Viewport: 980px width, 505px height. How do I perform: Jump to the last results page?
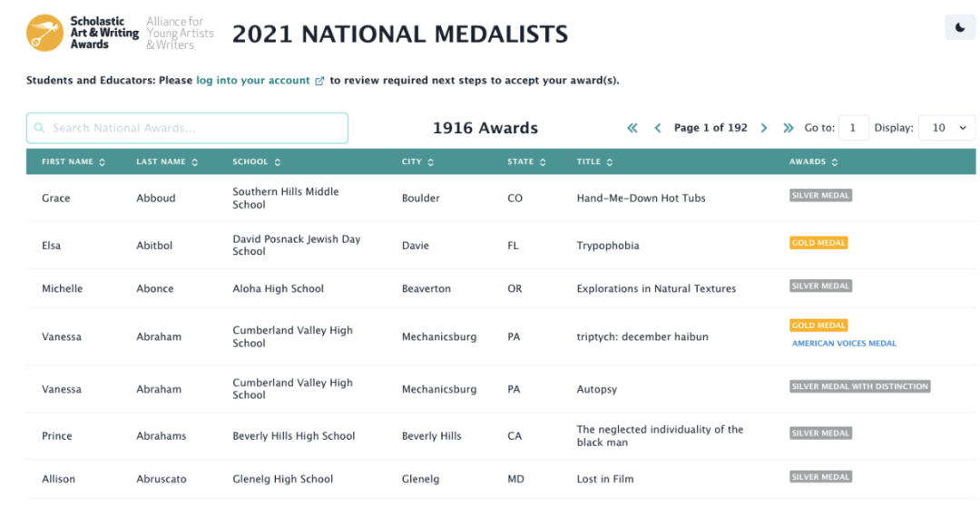[789, 129]
